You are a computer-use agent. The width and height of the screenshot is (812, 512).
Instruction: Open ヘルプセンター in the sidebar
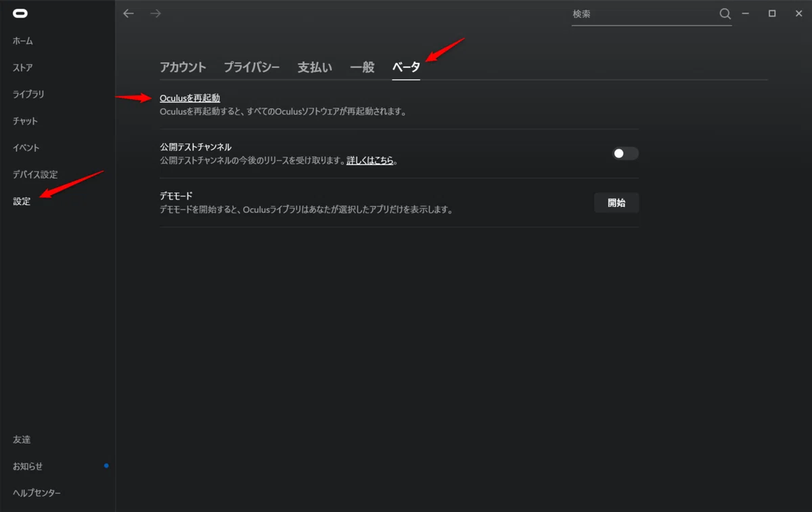37,493
